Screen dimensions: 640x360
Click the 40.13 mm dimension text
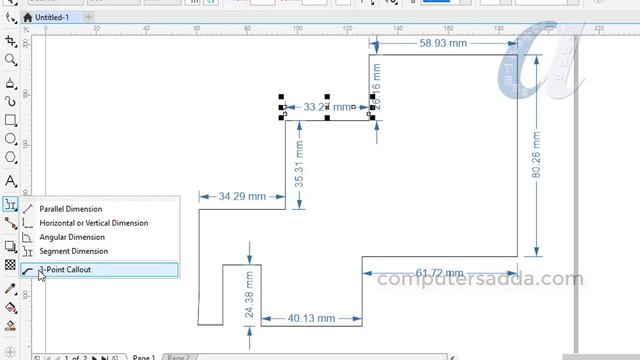point(311,318)
